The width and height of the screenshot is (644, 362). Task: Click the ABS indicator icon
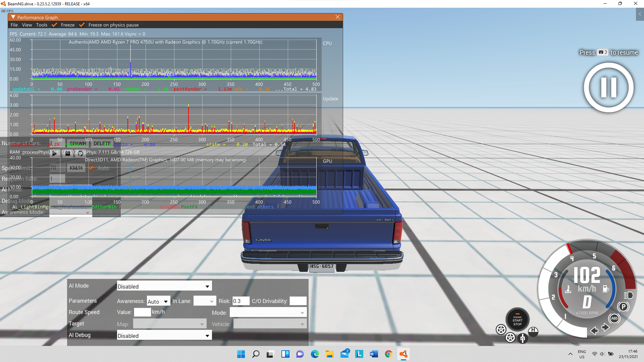coord(614,318)
